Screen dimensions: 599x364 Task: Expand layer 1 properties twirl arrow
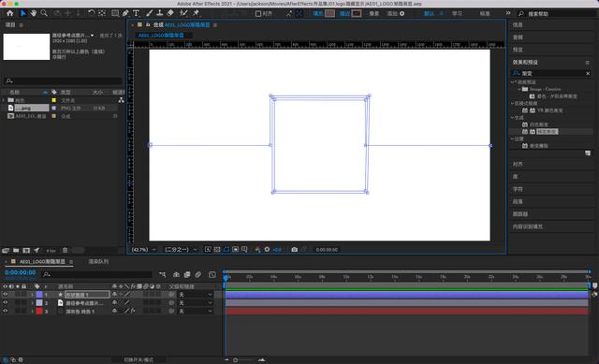coord(32,295)
